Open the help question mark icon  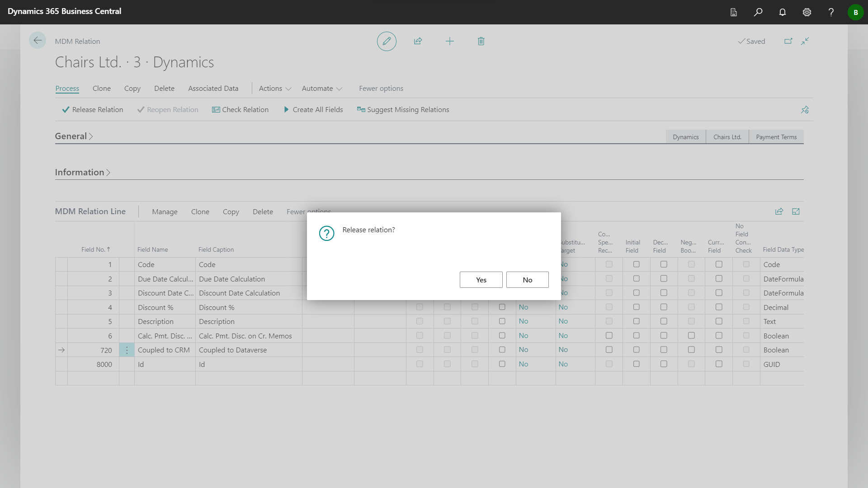pyautogui.click(x=831, y=12)
